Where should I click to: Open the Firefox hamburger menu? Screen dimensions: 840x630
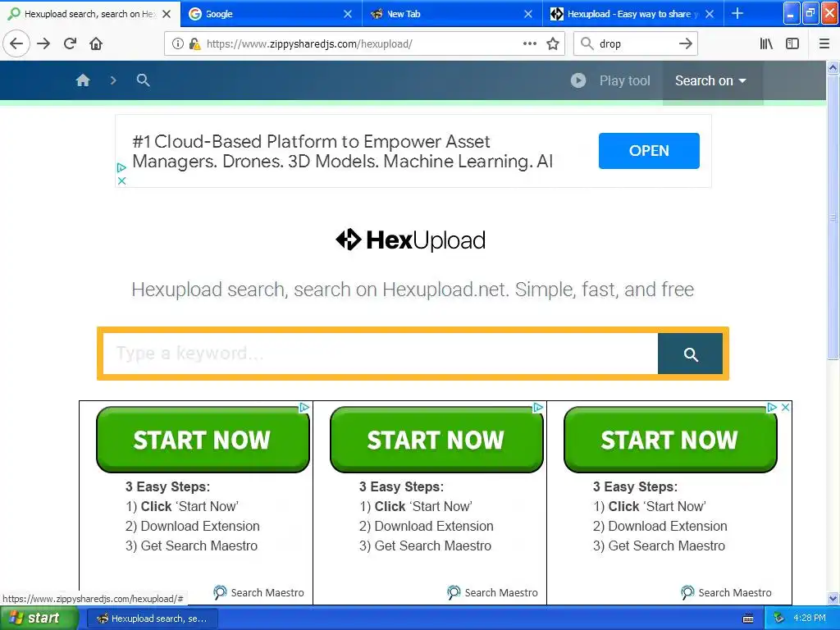tap(824, 44)
